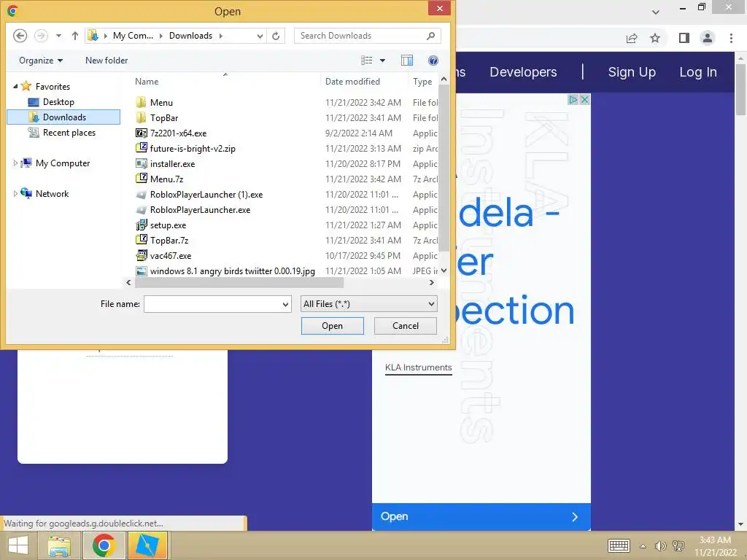Open Windows Start button

pyautogui.click(x=18, y=545)
